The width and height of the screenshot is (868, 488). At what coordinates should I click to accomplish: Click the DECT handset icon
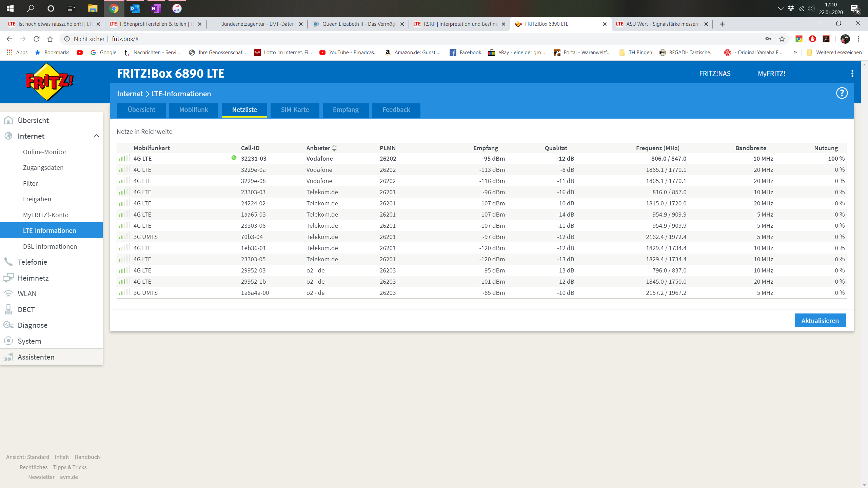coord(8,309)
